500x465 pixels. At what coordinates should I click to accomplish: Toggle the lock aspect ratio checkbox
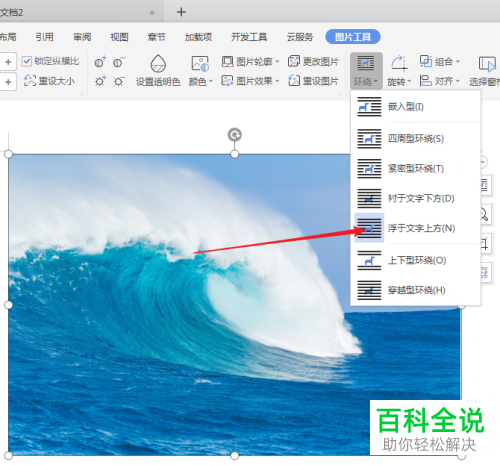(x=27, y=61)
